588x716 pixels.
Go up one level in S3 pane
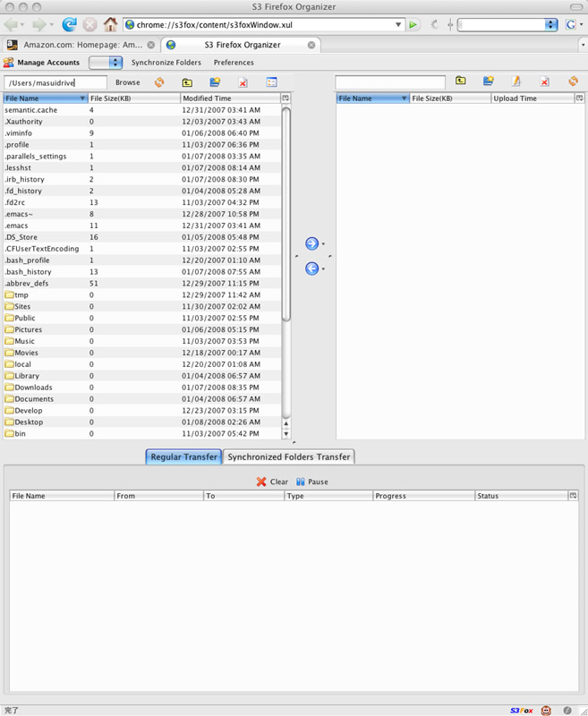(x=461, y=81)
